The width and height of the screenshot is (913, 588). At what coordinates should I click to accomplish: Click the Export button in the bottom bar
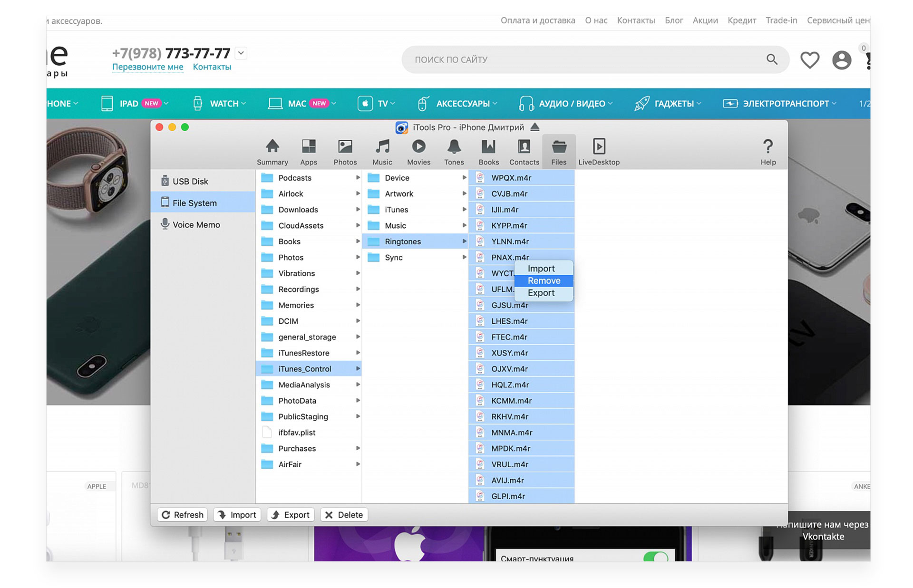point(291,514)
